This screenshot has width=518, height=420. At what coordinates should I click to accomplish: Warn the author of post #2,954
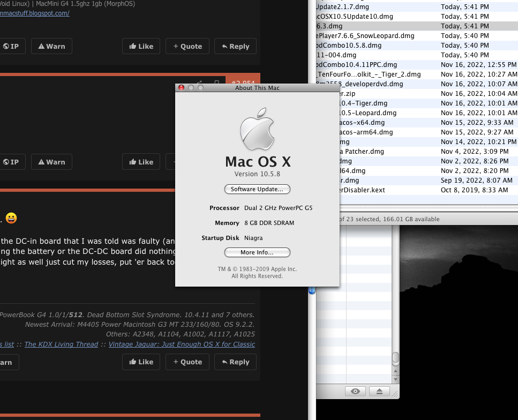pyautogui.click(x=51, y=162)
